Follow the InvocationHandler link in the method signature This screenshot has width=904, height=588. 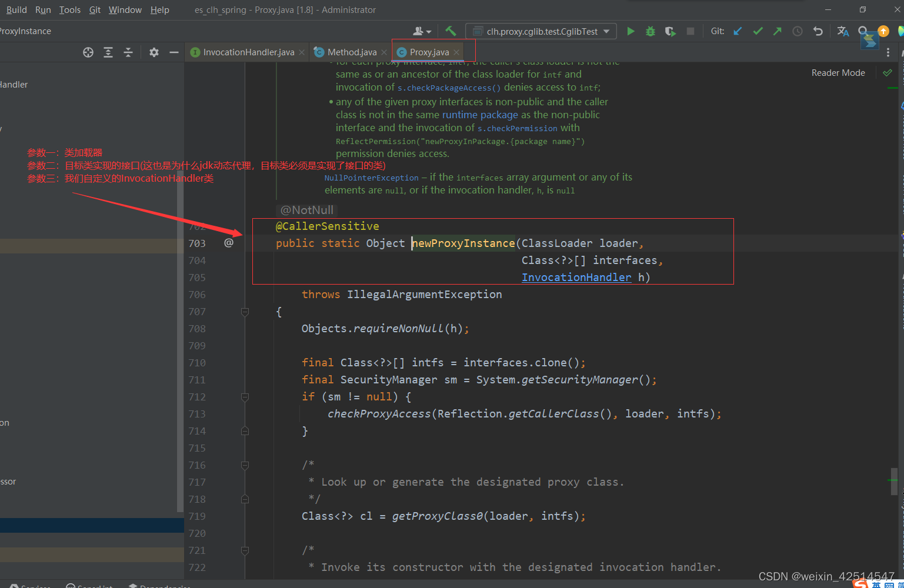(576, 277)
